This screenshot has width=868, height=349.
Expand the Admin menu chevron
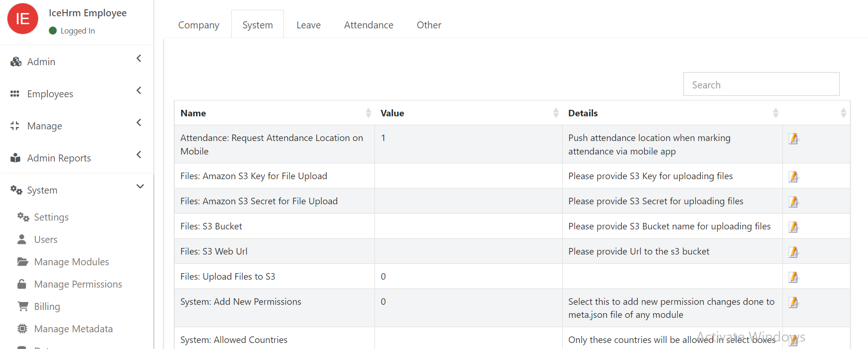coord(138,58)
